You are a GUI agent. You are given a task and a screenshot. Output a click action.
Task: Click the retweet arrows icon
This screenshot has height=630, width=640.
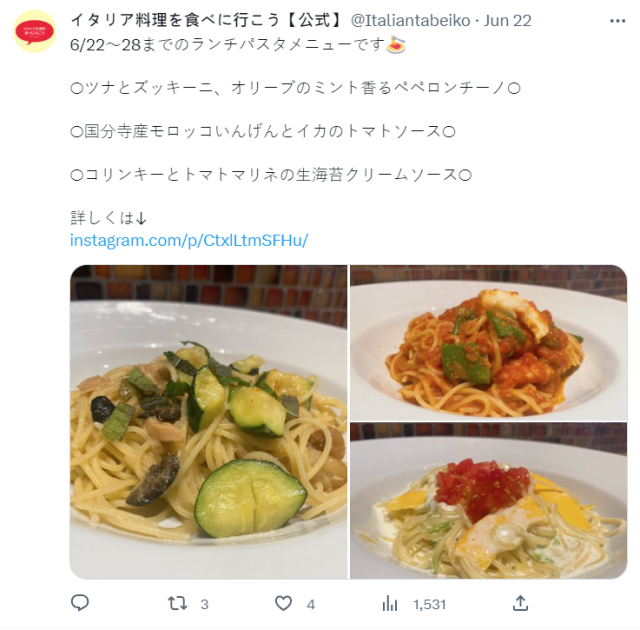pos(178,603)
